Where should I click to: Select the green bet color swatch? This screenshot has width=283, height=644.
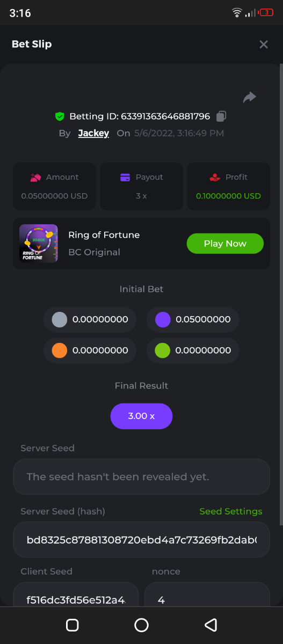(x=163, y=350)
